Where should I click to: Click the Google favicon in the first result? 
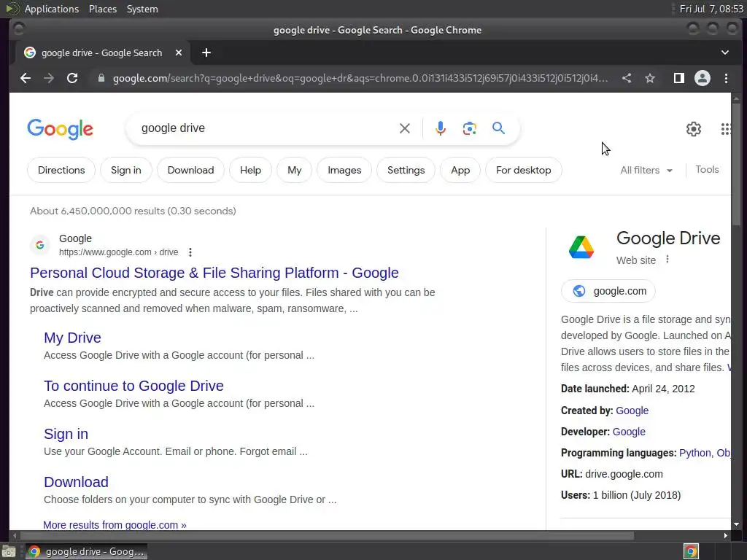tap(40, 245)
